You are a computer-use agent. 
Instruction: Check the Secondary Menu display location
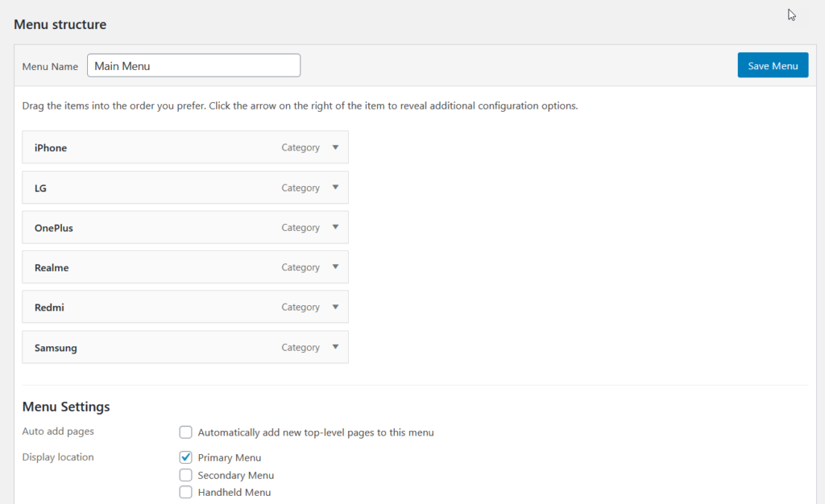186,475
